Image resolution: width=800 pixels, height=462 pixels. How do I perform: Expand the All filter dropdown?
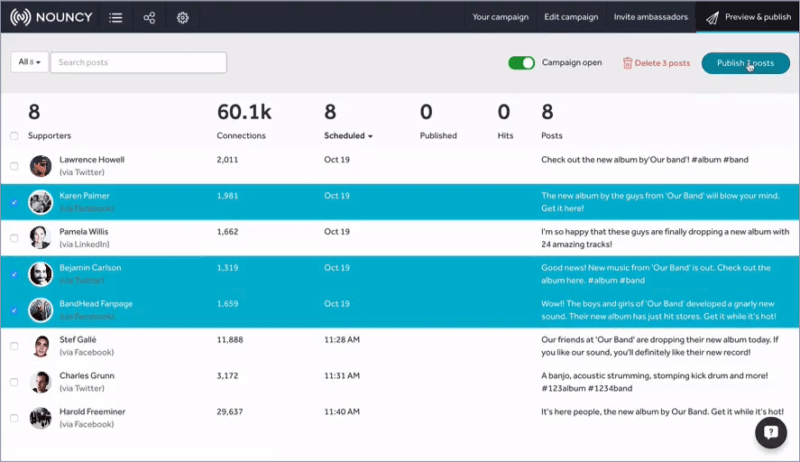point(29,63)
